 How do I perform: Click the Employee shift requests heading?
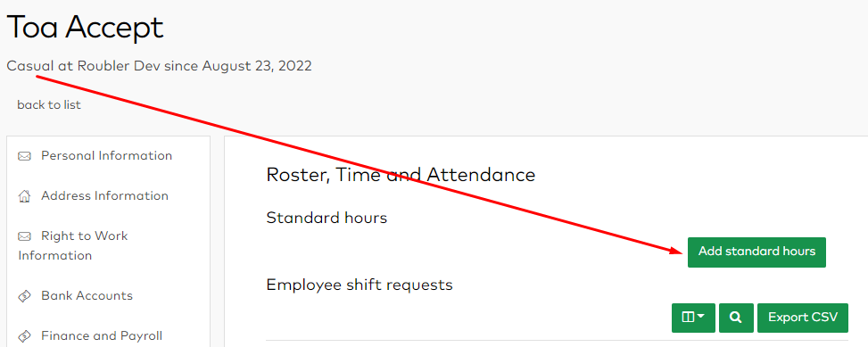click(360, 285)
